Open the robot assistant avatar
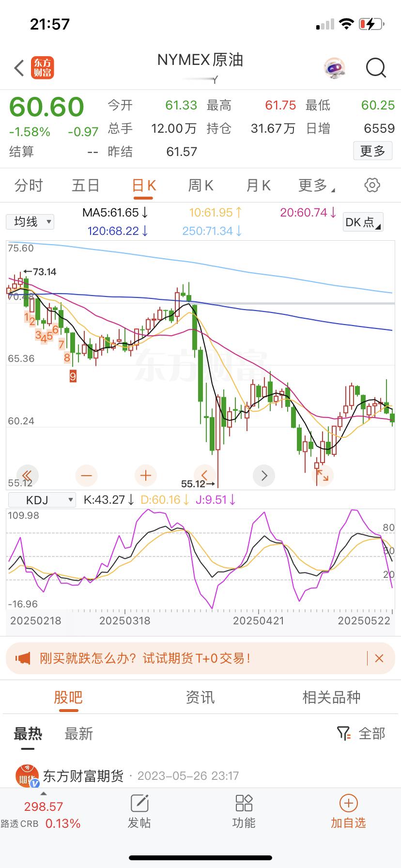The image size is (401, 868). 335,68
